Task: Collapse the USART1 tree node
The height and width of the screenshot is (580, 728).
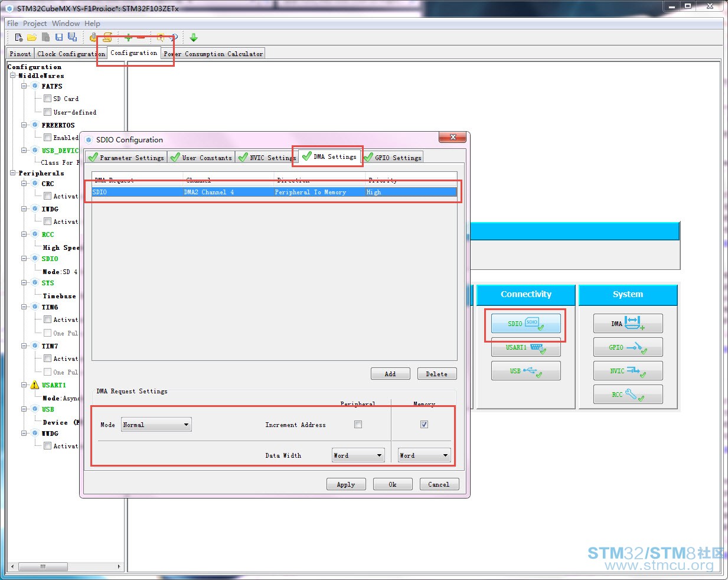Action: (x=25, y=385)
